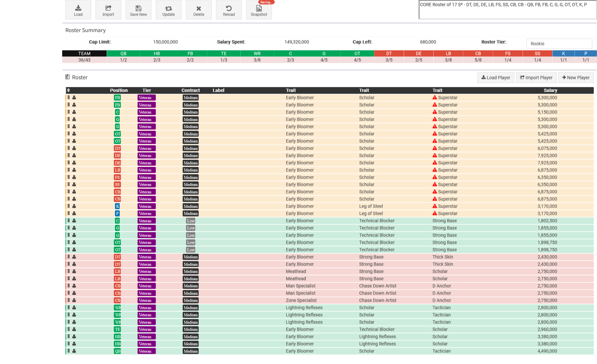
Task: Click the blue K position badge in roster
Action: coord(117,206)
